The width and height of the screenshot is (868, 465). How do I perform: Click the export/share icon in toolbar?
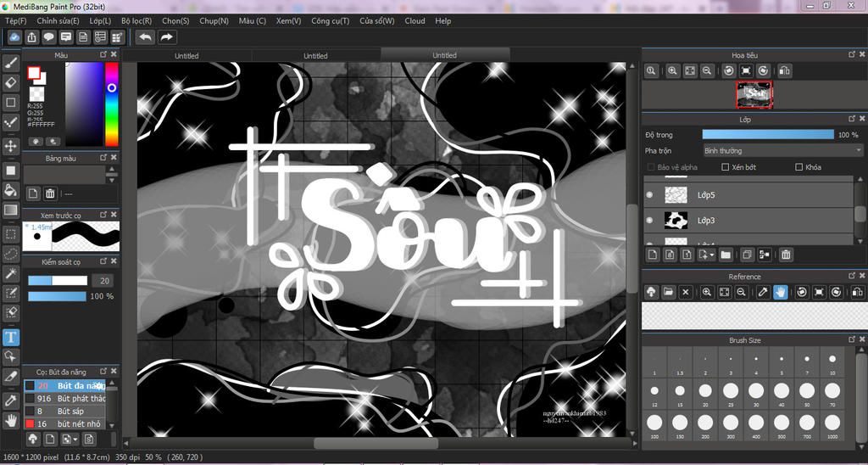[x=32, y=37]
